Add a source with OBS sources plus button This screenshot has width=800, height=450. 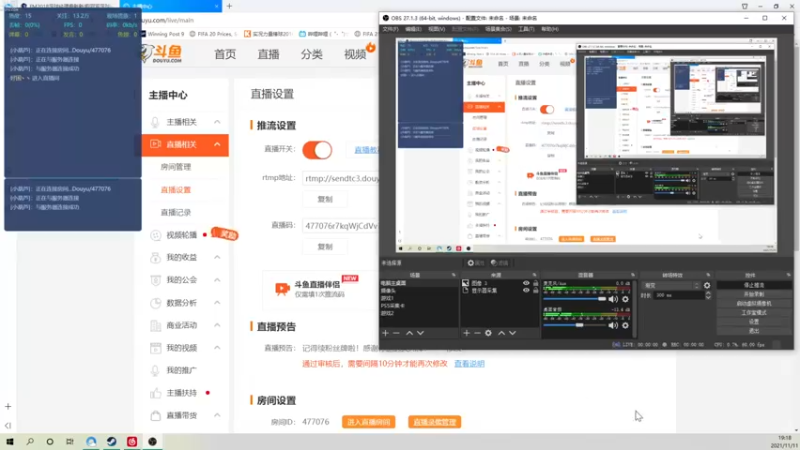point(466,333)
